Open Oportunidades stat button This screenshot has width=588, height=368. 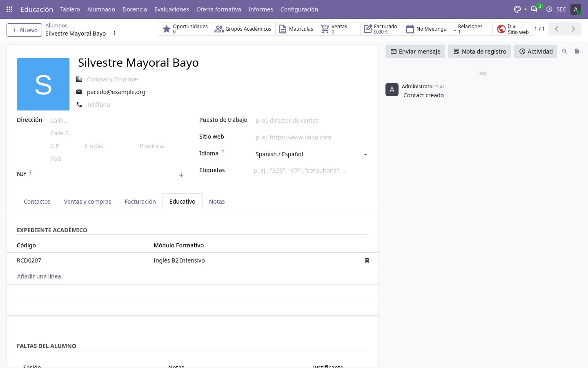[x=185, y=29]
